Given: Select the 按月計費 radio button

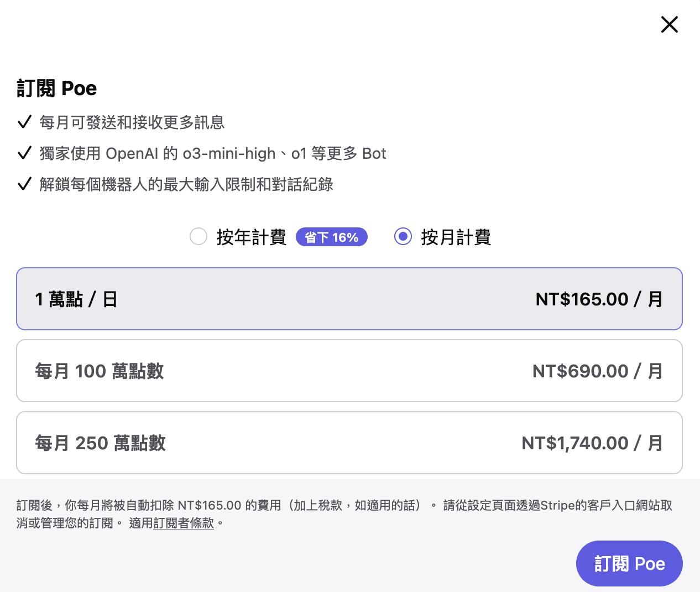Looking at the screenshot, I should pos(403,237).
